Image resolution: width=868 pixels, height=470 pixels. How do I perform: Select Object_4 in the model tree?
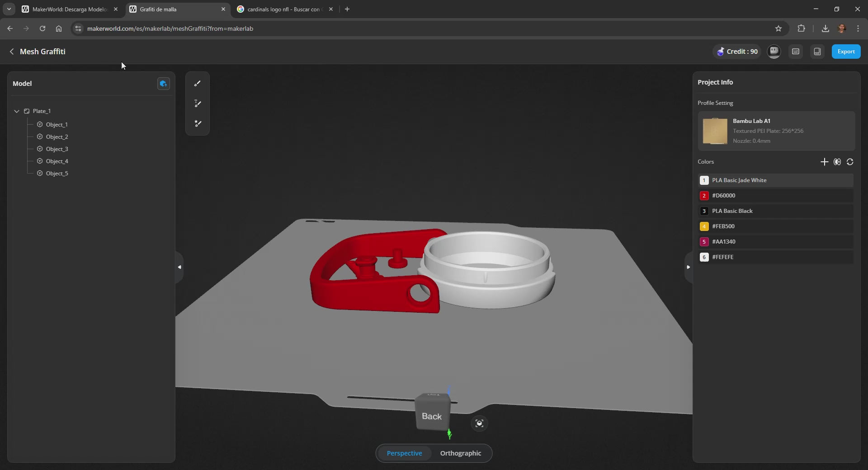57,161
